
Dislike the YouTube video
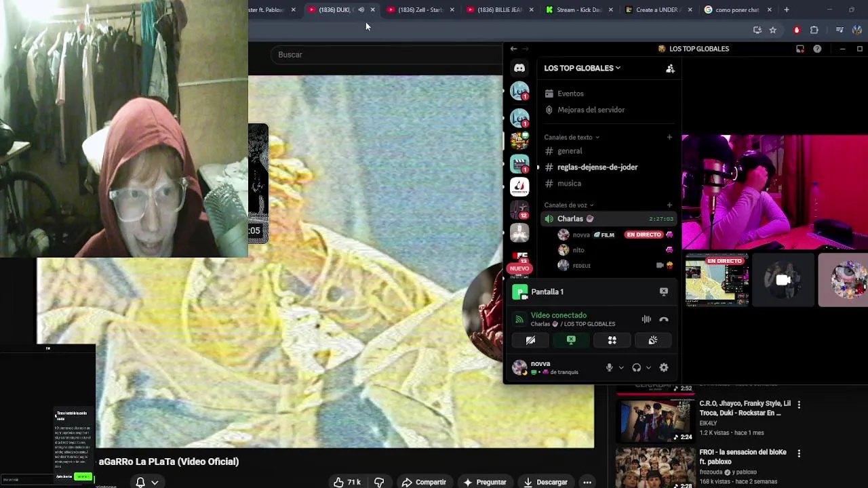379,482
